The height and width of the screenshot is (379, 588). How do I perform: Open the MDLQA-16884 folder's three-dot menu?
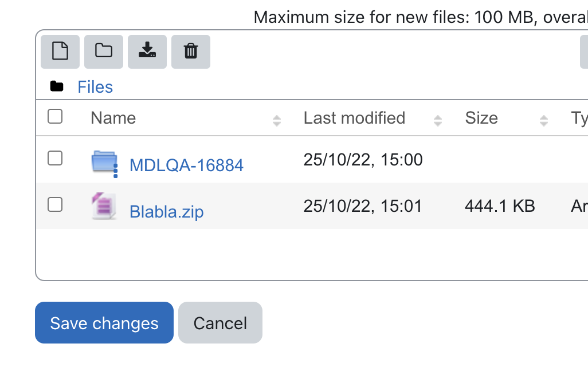[x=116, y=171]
